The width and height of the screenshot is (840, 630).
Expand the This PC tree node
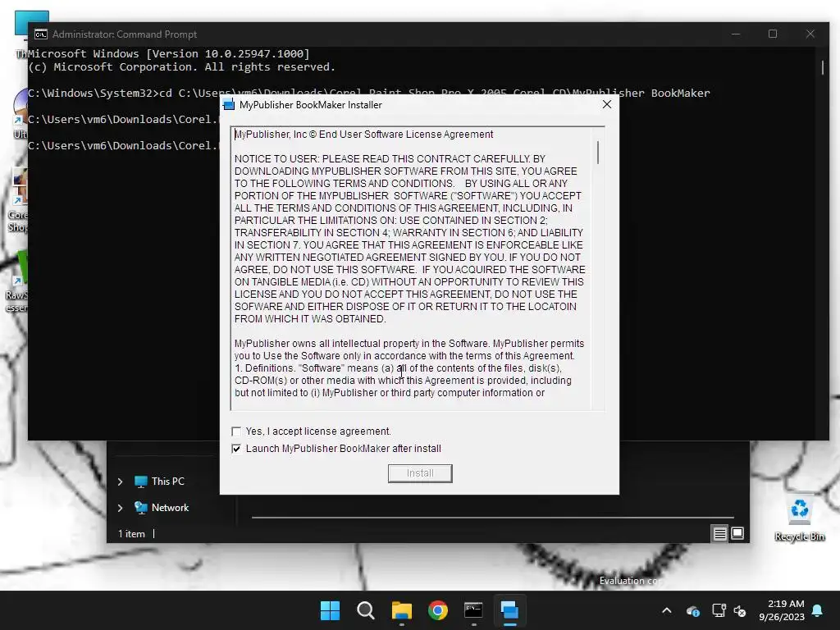(121, 482)
